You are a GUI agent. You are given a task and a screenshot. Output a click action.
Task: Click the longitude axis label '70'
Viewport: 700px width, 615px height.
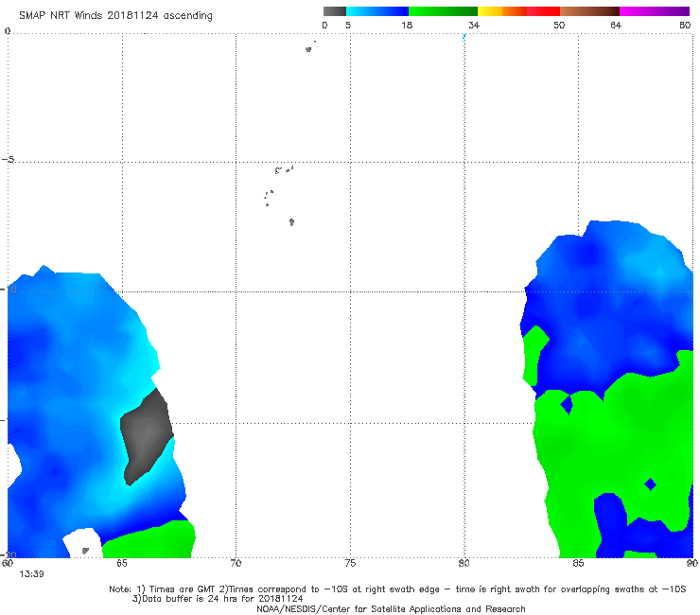click(x=236, y=564)
